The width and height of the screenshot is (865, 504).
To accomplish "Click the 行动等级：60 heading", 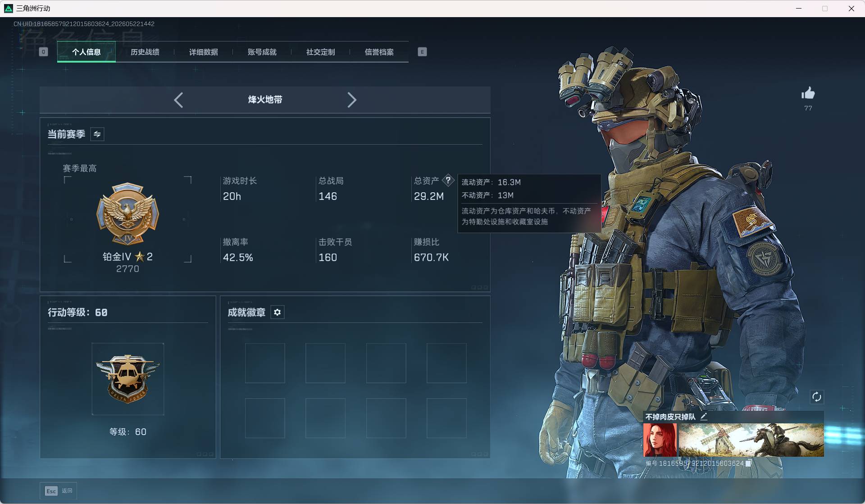I will tap(77, 313).
